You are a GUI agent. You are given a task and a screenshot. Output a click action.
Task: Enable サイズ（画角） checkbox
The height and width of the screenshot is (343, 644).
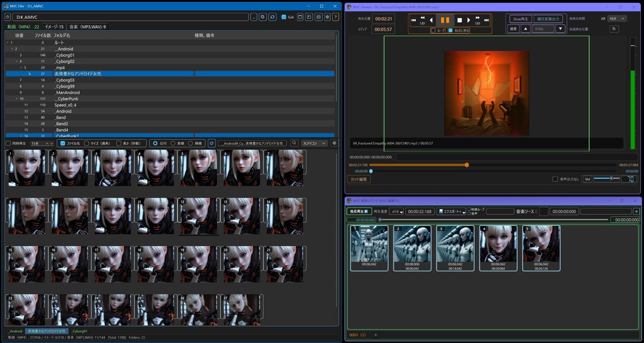[x=87, y=143]
